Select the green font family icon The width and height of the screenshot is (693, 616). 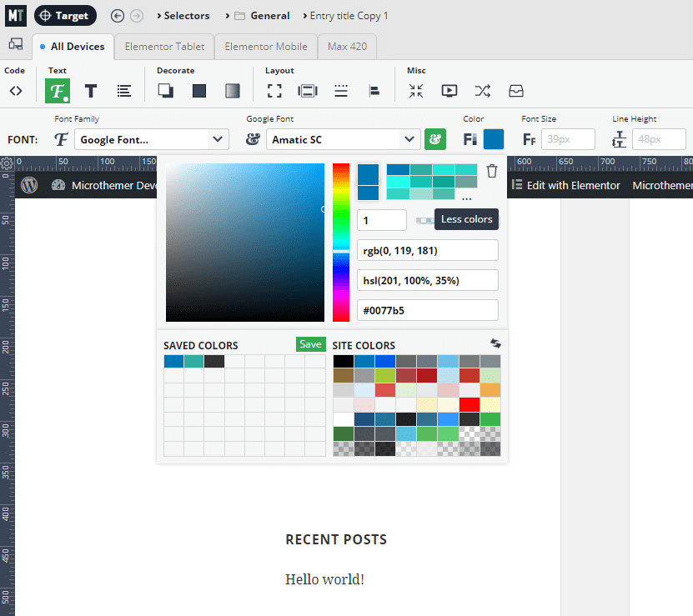point(57,91)
